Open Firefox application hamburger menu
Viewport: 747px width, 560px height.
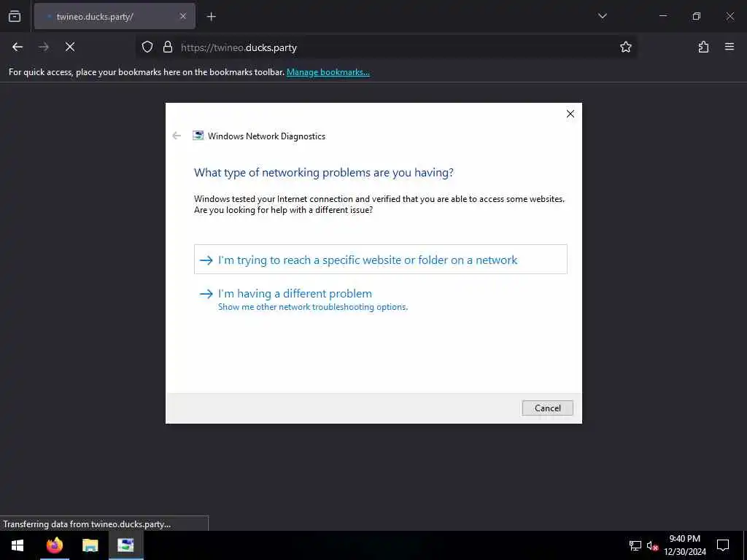[729, 47]
